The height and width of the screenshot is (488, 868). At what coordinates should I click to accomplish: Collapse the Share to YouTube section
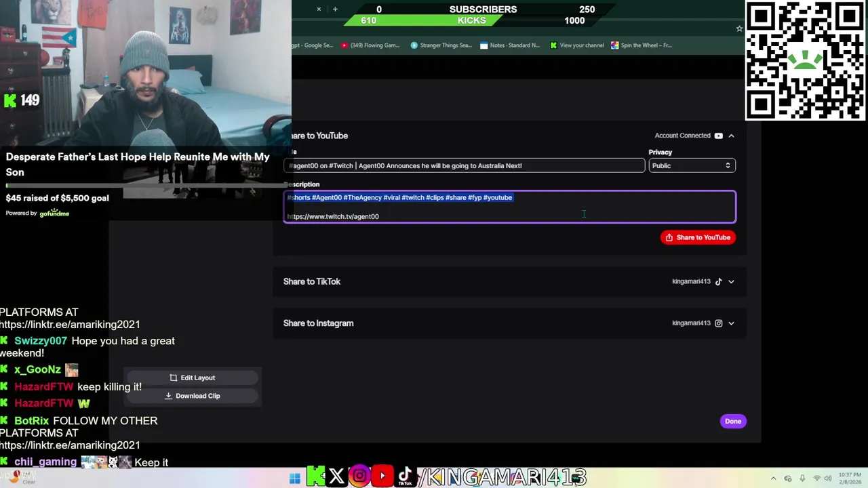(731, 136)
